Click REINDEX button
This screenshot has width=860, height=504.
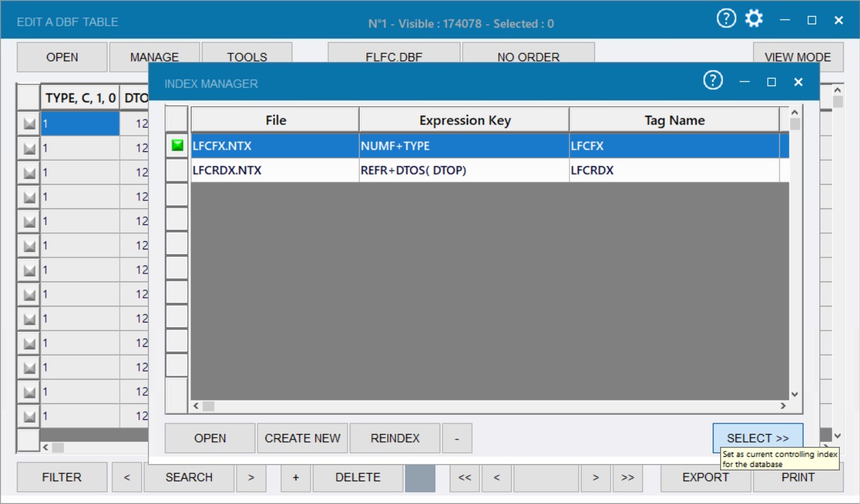coord(395,438)
